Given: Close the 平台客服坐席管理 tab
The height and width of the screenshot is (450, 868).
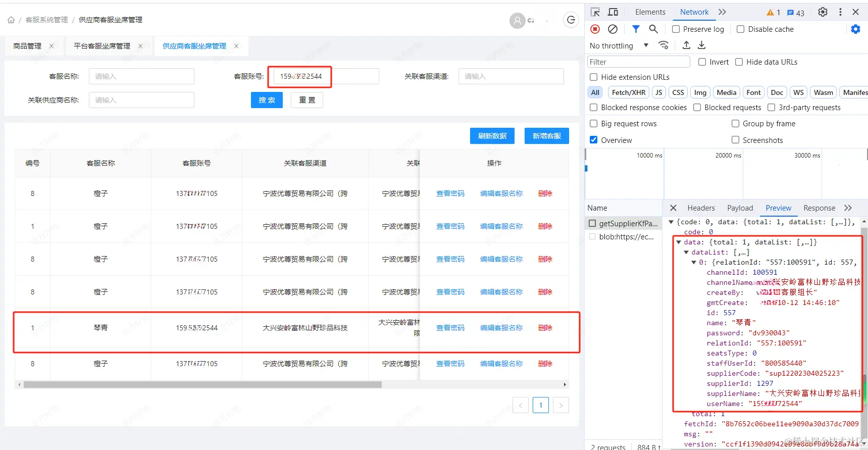Looking at the screenshot, I should pos(140,46).
